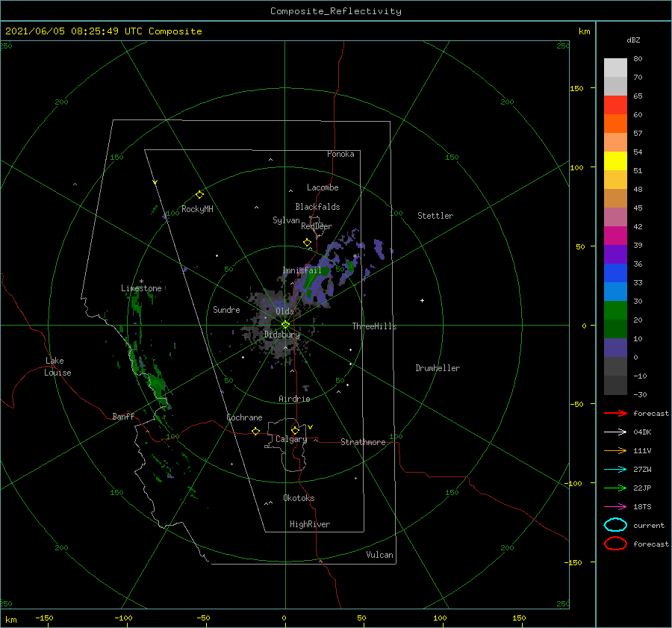Select the 20 dBZ green swatch
The width and height of the screenshot is (672, 628).
point(615,311)
